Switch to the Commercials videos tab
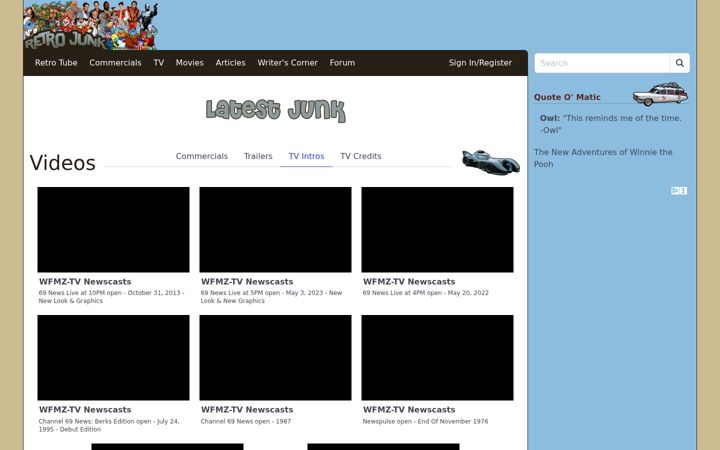Image resolution: width=720 pixels, height=450 pixels. pos(202,156)
